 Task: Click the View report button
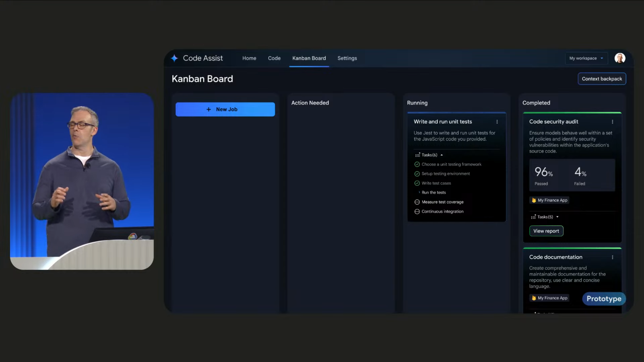click(x=546, y=231)
